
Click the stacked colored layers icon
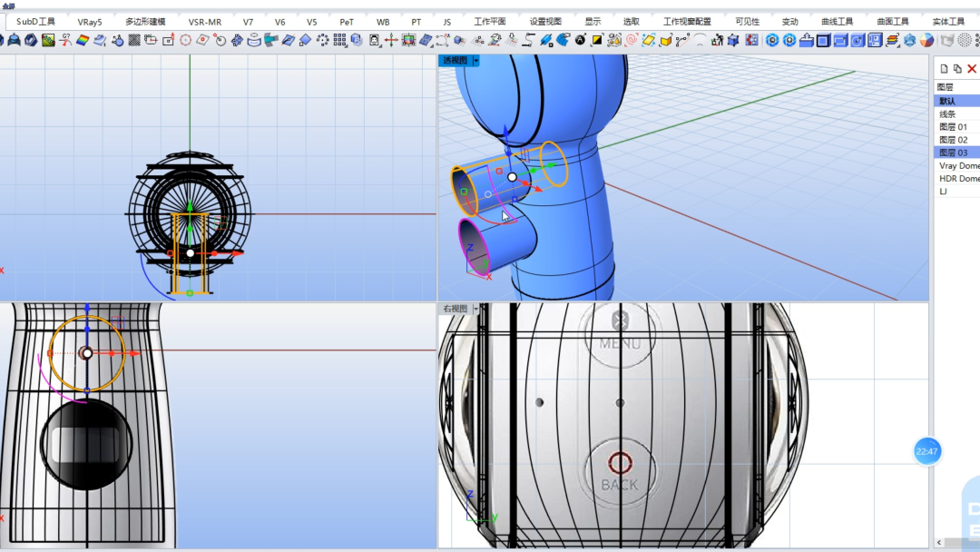[x=893, y=41]
